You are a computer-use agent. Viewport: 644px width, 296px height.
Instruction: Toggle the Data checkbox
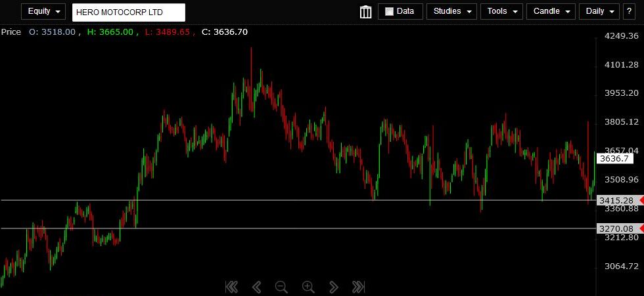[390, 12]
